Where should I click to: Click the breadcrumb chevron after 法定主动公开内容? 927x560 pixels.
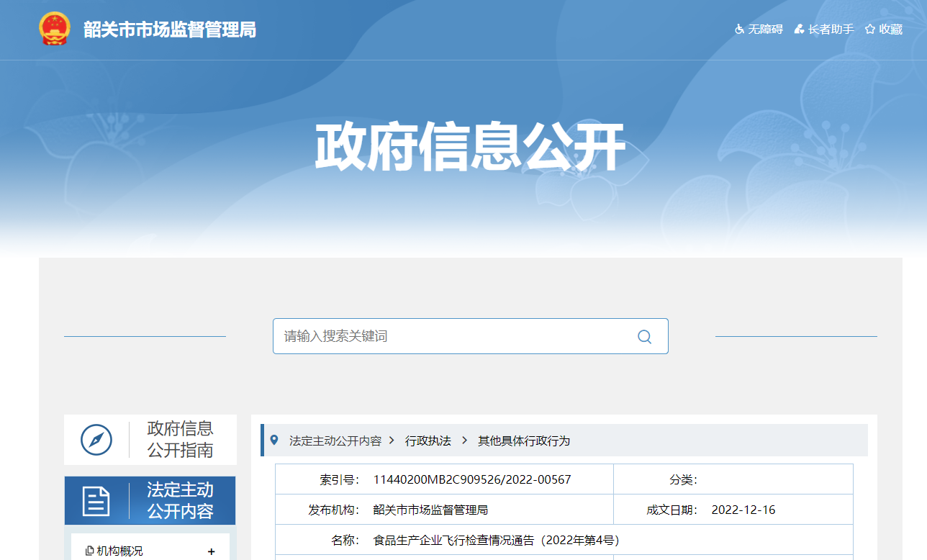pos(392,440)
